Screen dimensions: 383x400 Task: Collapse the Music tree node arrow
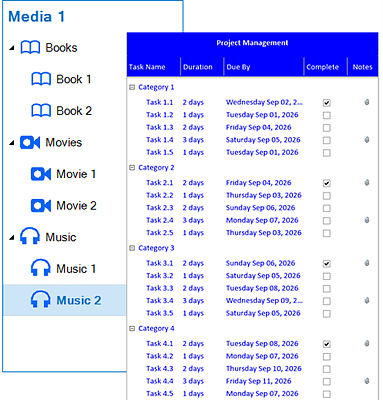[12, 238]
